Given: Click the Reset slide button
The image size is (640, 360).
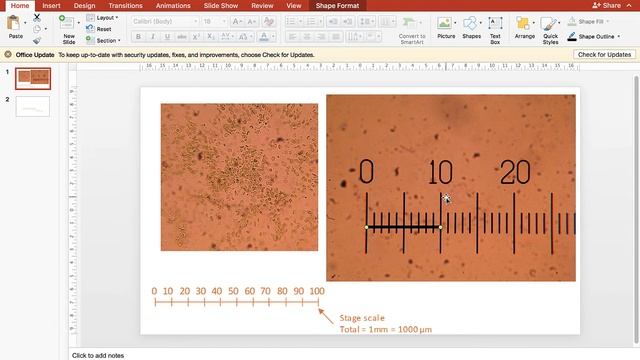Looking at the screenshot, I should (99, 29).
